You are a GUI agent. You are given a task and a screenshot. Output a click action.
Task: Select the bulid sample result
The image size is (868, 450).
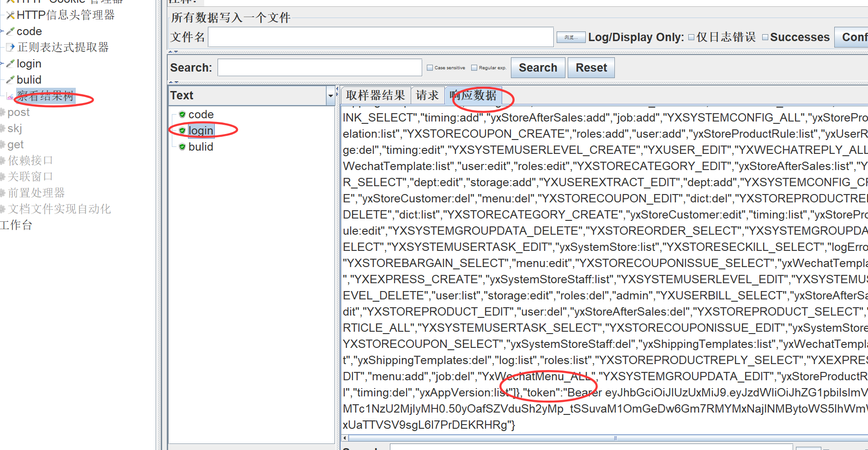(x=201, y=146)
